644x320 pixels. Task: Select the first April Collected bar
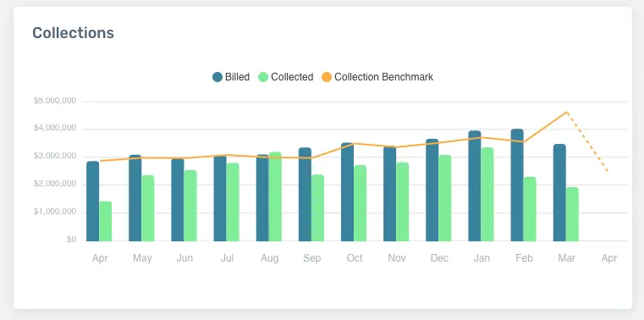106,221
